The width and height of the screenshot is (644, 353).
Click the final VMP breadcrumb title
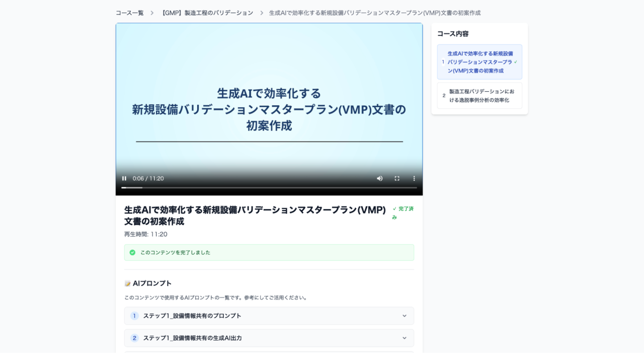point(375,13)
